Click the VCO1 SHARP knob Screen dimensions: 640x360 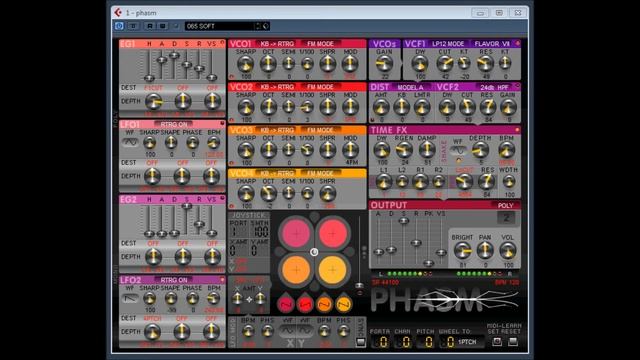pyautogui.click(x=246, y=64)
